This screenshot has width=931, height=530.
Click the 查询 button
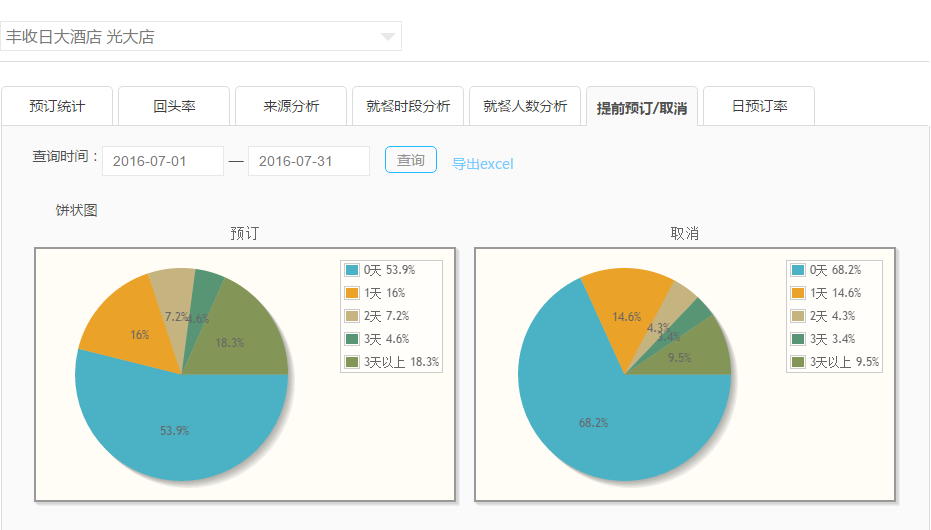411,160
